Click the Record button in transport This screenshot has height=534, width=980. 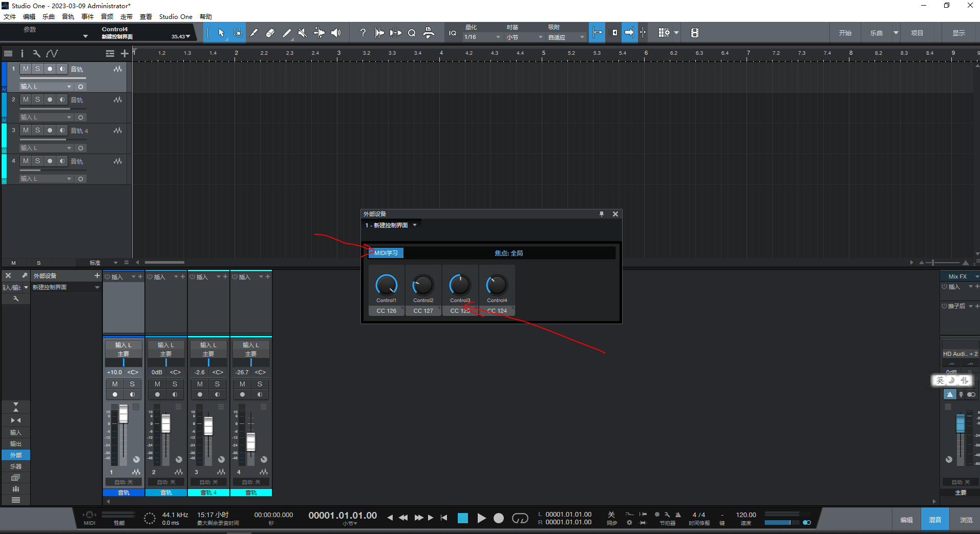click(x=498, y=518)
